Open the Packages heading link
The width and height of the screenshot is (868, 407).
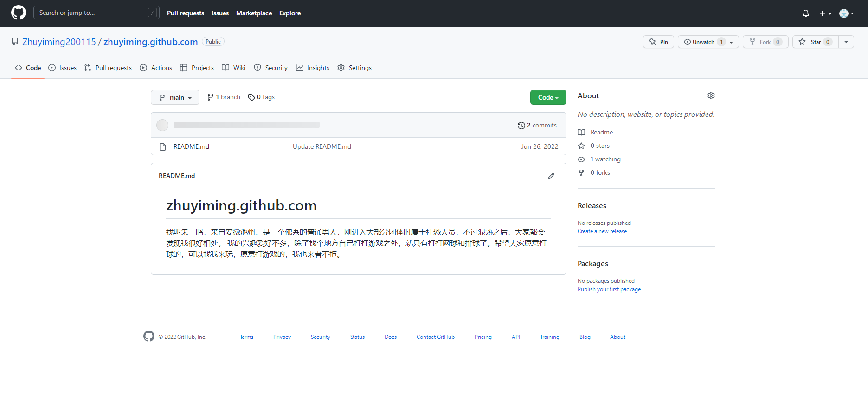click(x=593, y=264)
